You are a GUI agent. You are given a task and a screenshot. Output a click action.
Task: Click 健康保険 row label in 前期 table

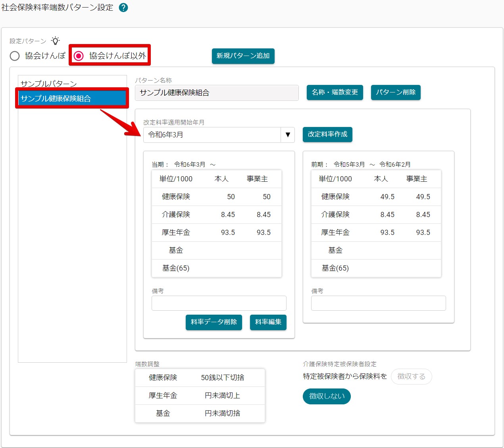pos(335,197)
